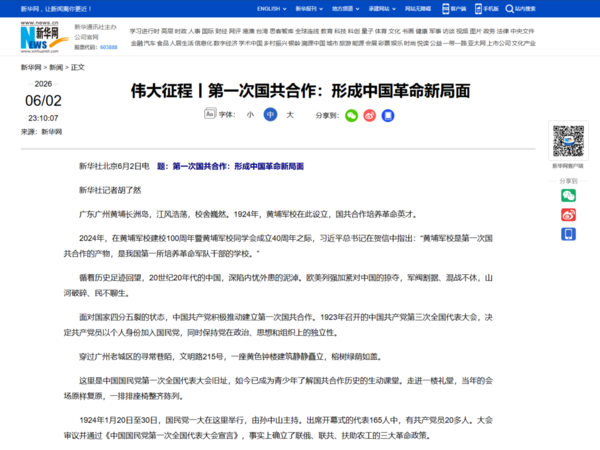Viewport: 600px width, 450px height.
Task: Click the 手机版 mobile icon
Action: (x=478, y=9)
